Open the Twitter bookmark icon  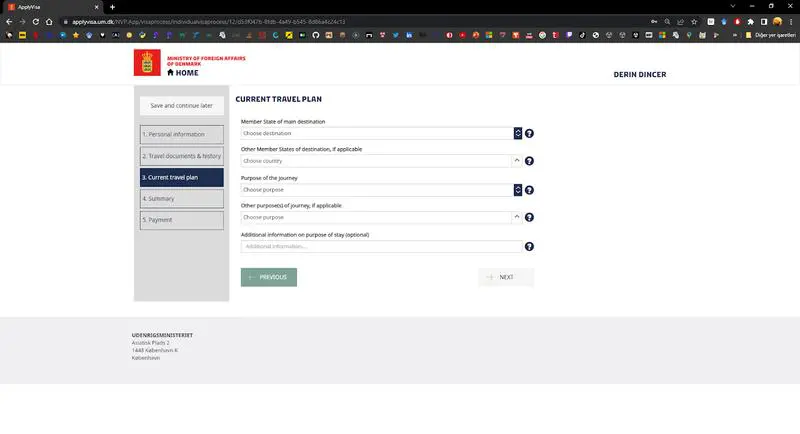click(395, 35)
